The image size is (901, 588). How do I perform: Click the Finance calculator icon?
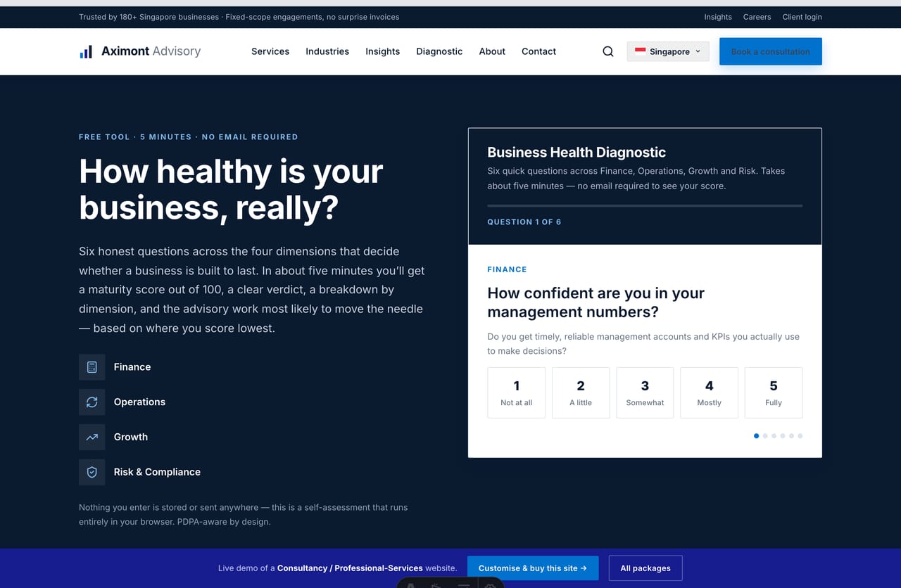(x=92, y=367)
